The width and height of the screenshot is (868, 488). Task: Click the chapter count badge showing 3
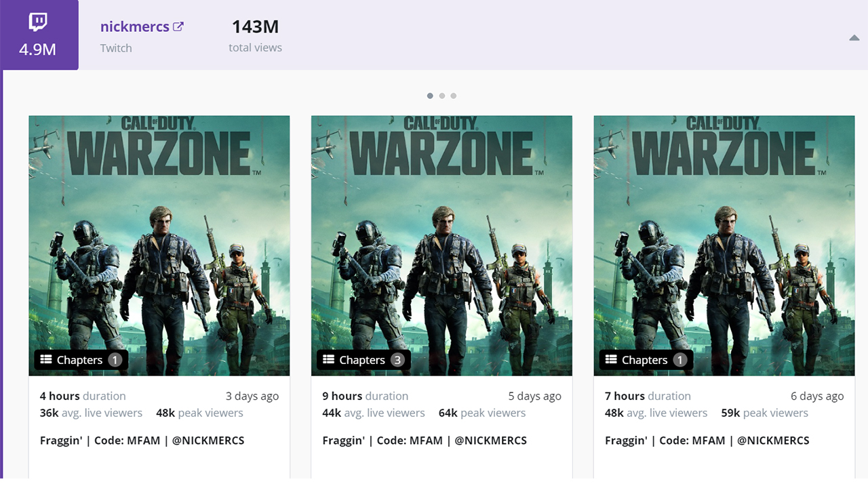coord(397,360)
